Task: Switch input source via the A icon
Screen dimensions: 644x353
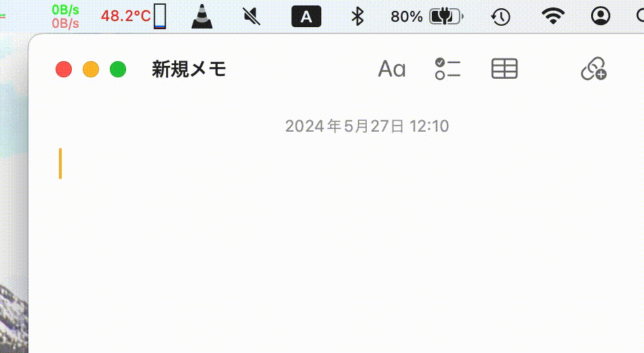Action: 306,16
